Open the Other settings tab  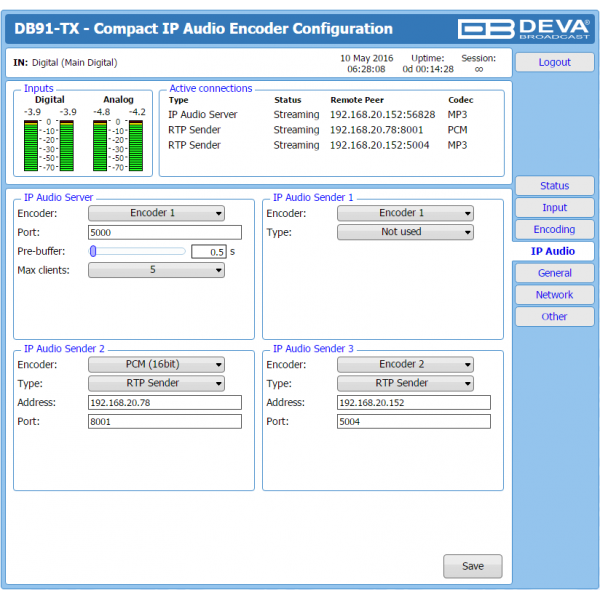(554, 317)
